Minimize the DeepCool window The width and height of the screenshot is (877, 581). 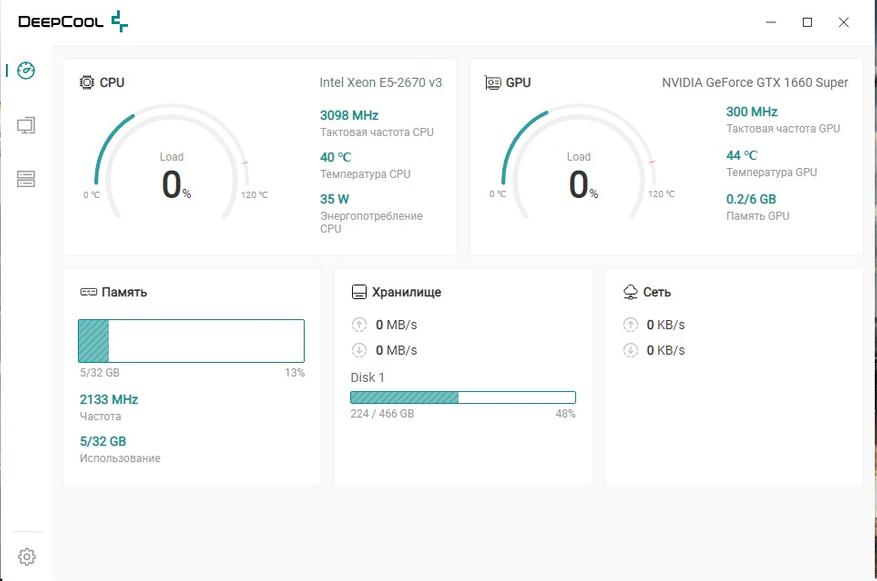tap(771, 22)
